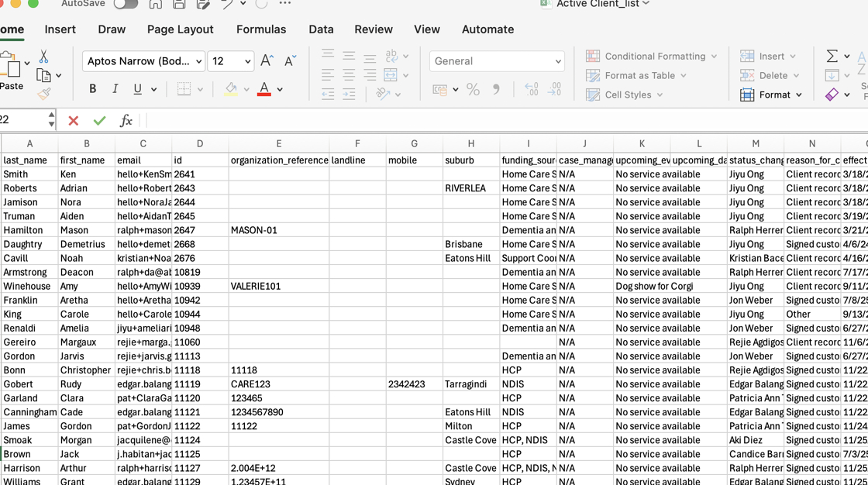Open the Format cells button
The height and width of the screenshot is (485, 868).
[771, 95]
